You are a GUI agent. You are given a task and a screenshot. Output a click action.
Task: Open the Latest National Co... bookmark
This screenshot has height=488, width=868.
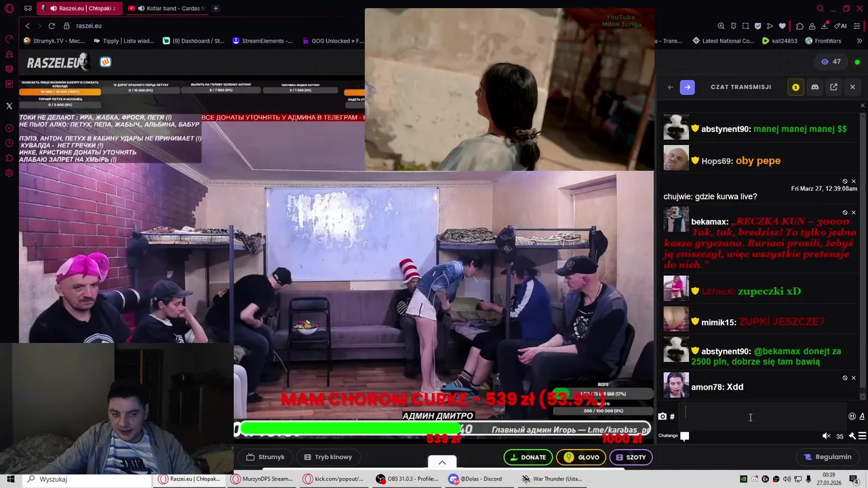[x=723, y=41]
